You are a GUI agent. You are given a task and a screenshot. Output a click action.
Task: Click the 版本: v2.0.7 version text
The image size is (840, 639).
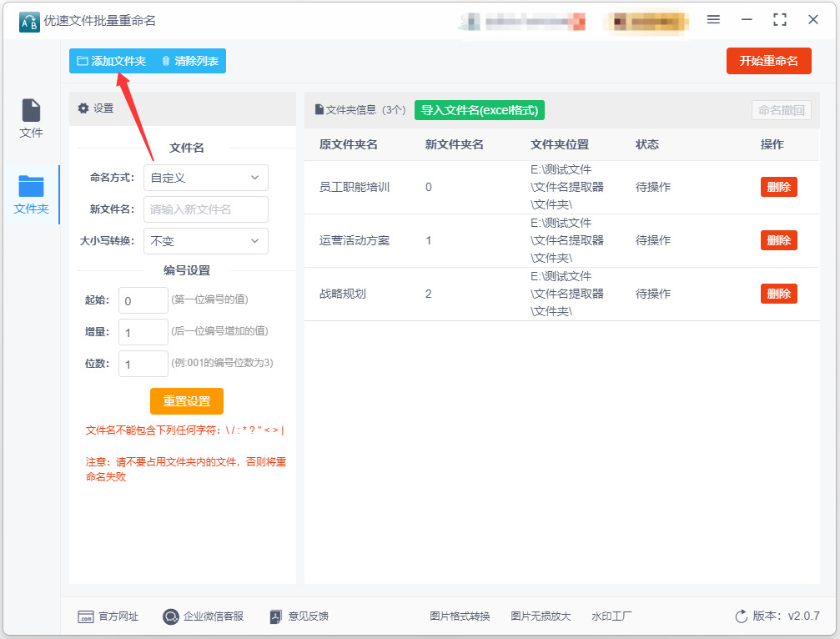coord(786,616)
